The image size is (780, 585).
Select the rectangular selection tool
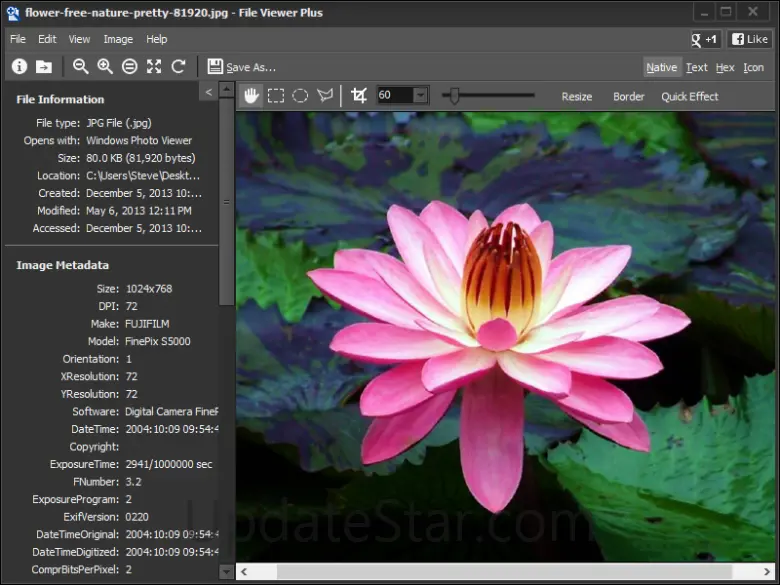click(x=276, y=96)
